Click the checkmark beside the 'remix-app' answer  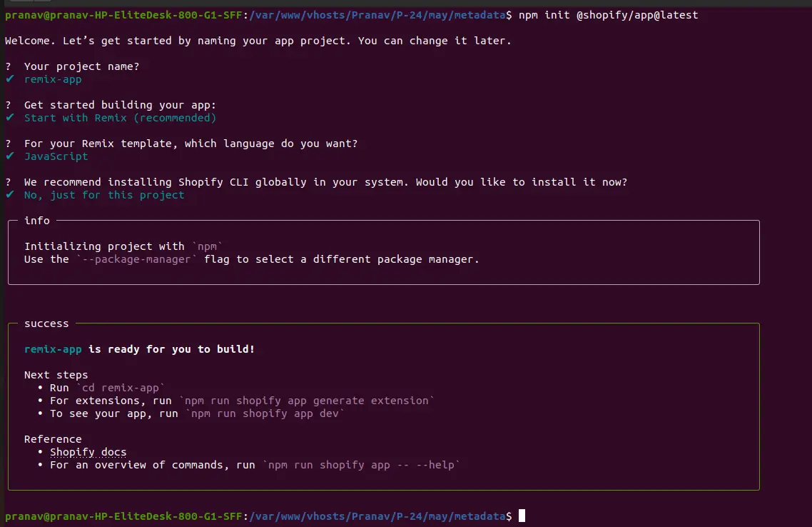coord(10,79)
